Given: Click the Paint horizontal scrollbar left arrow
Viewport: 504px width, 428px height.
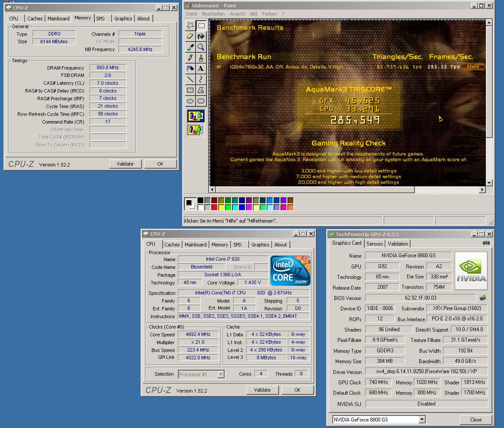Looking at the screenshot, I should 212,190.
